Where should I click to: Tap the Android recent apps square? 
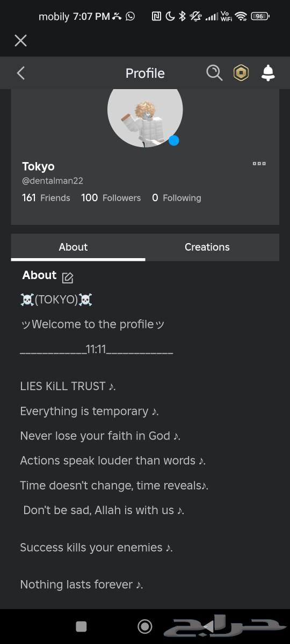click(81, 626)
